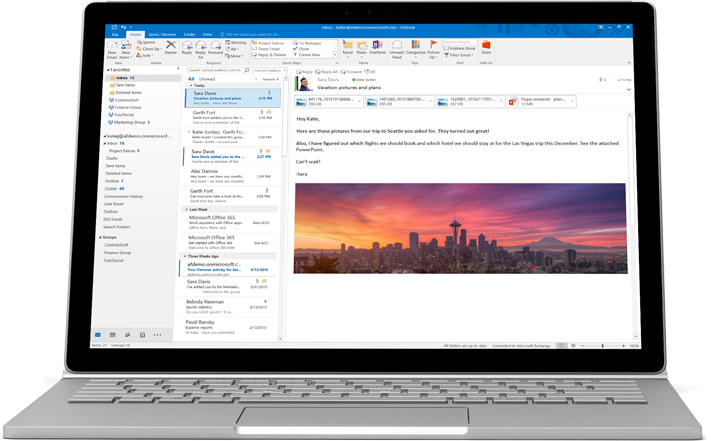Image resolution: width=713 pixels, height=441 pixels.
Task: Click the OneNote icon in the ribbon
Action: coord(377,49)
